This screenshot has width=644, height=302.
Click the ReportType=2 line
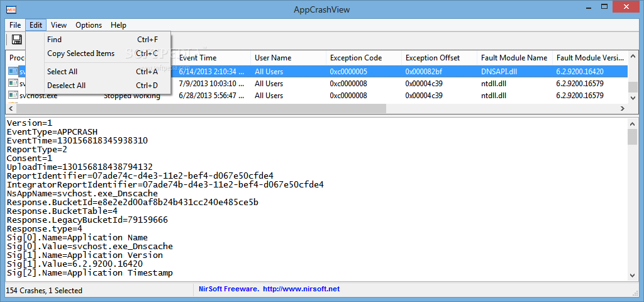coord(37,150)
